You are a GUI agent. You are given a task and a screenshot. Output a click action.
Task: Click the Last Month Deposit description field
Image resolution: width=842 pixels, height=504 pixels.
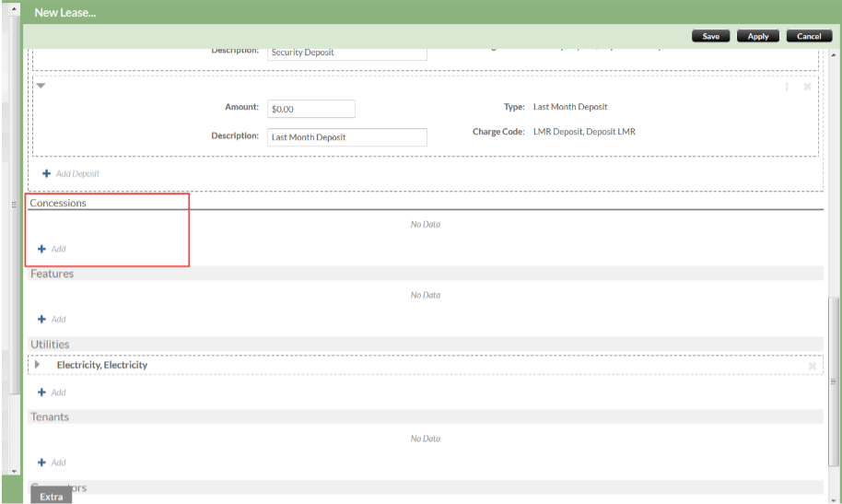pyautogui.click(x=347, y=137)
